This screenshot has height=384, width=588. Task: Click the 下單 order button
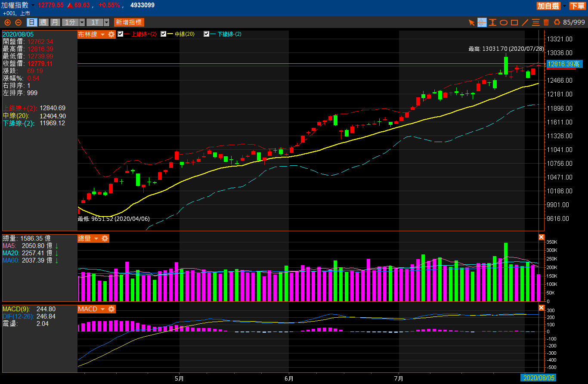577,6
